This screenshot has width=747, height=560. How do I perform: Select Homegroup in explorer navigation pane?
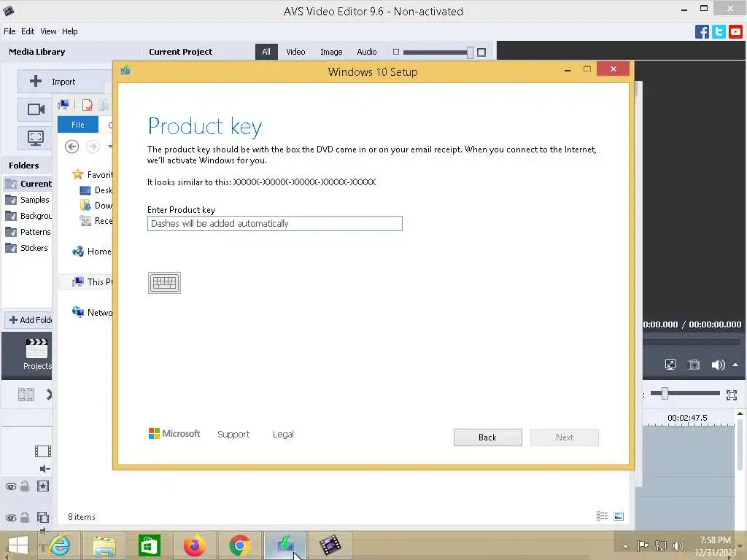(x=92, y=252)
